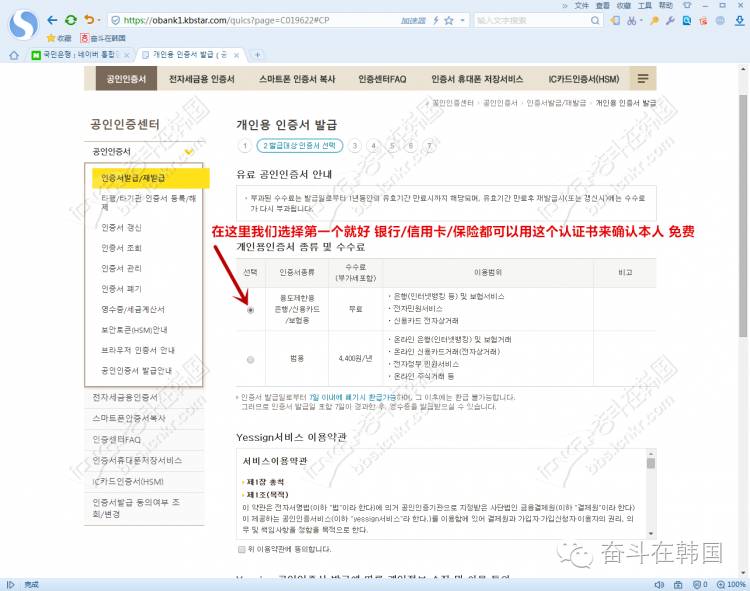Toggle the status bar sound speaker icon
Image resolution: width=750 pixels, height=591 pixels.
tap(659, 584)
